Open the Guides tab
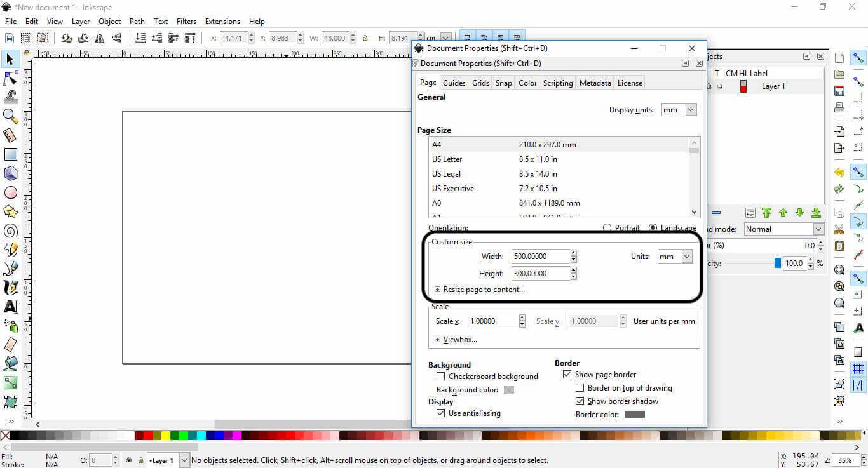Viewport: 868px width, 468px height. (454, 83)
